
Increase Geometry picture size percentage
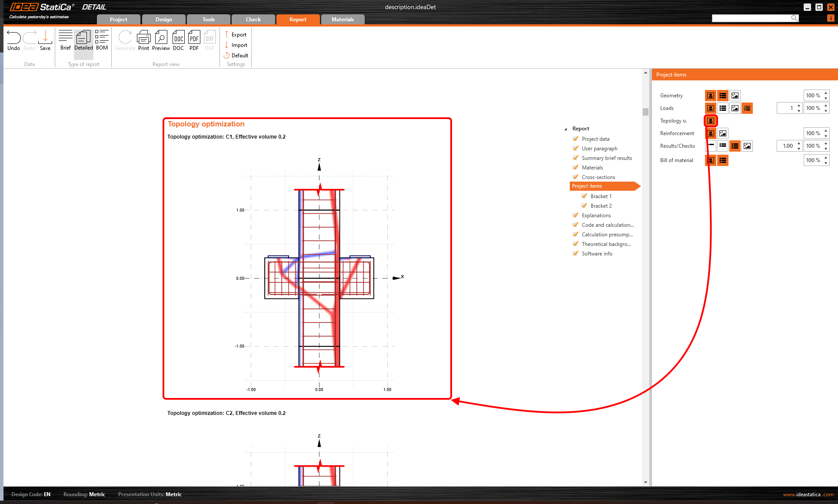[x=826, y=93]
